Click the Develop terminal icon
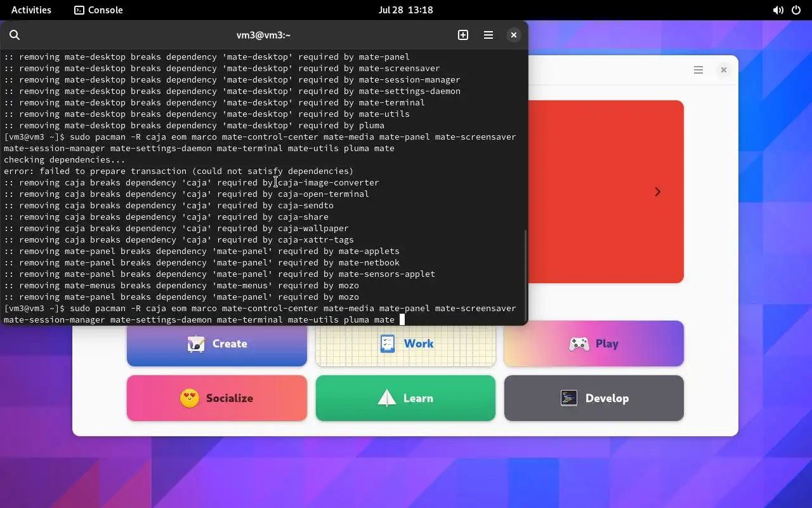The width and height of the screenshot is (812, 508). (x=569, y=398)
